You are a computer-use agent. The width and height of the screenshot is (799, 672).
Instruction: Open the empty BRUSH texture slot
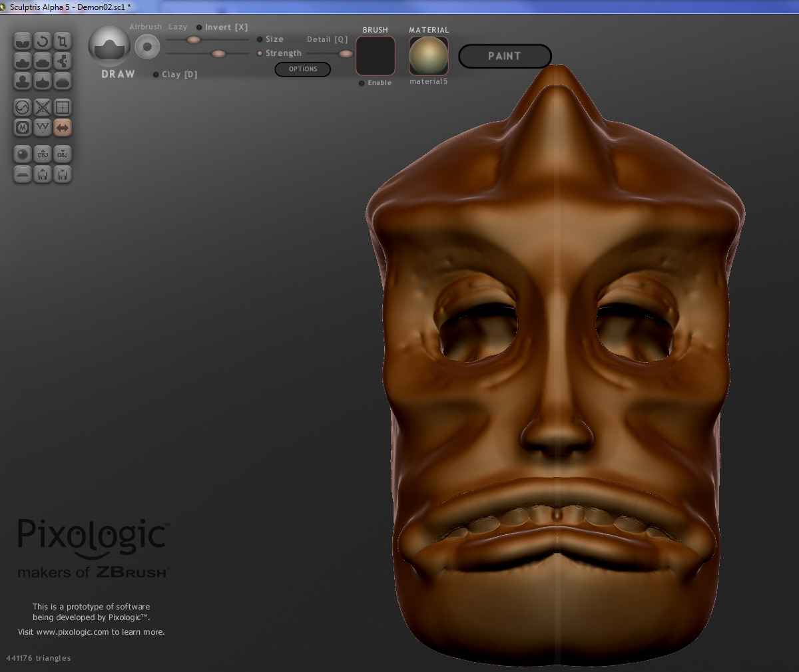376,56
